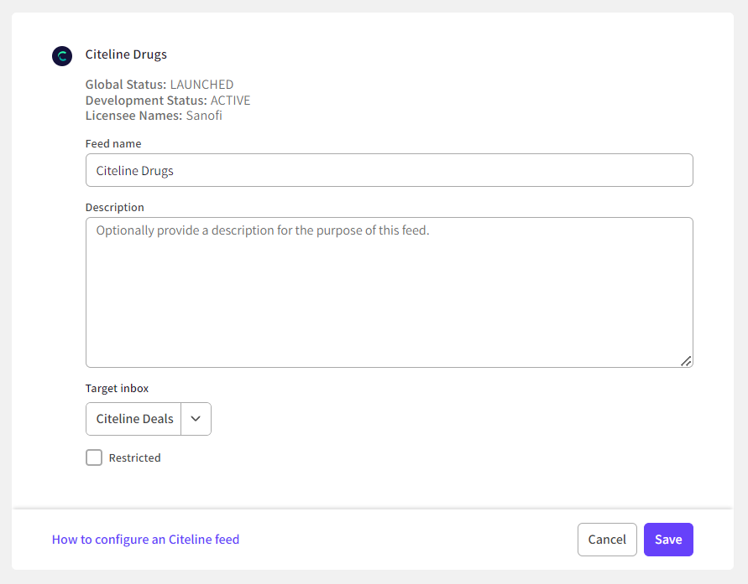Click into the Feed name field

coord(389,170)
